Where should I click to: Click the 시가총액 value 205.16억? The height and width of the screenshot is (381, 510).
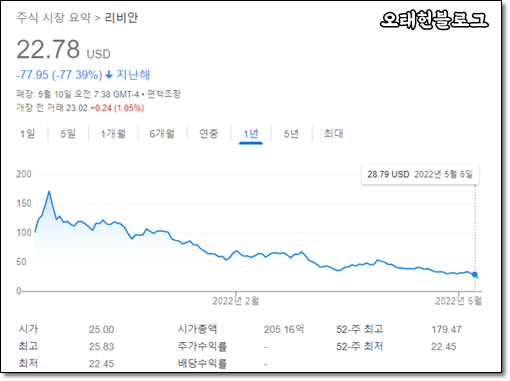coord(284,330)
